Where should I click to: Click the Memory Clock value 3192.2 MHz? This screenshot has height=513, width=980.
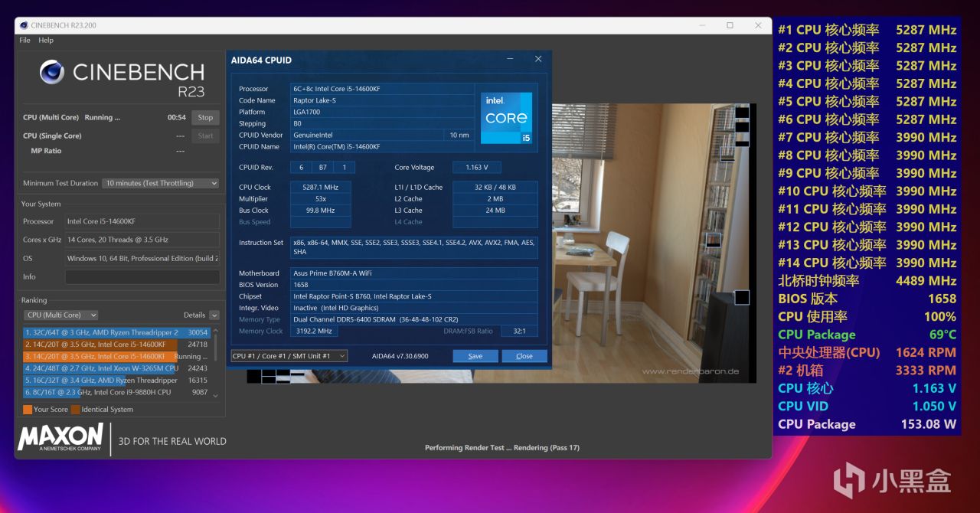314,331
